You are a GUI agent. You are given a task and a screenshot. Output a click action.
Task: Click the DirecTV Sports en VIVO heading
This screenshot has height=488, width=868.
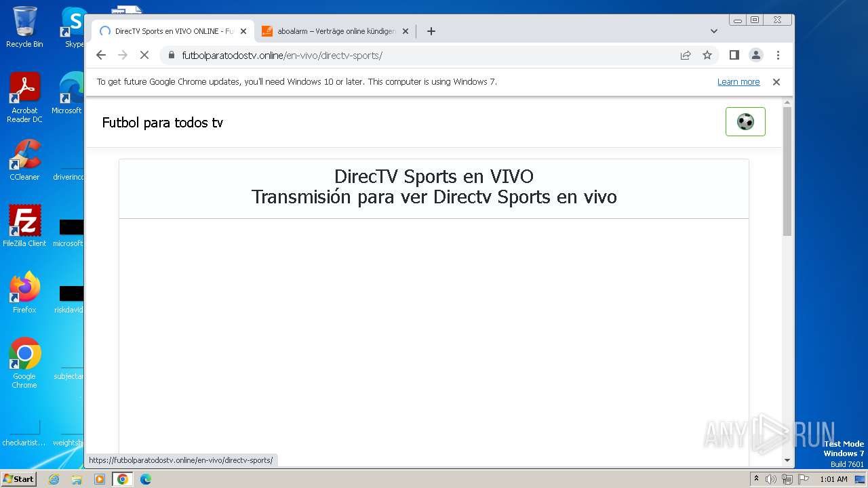(x=434, y=177)
